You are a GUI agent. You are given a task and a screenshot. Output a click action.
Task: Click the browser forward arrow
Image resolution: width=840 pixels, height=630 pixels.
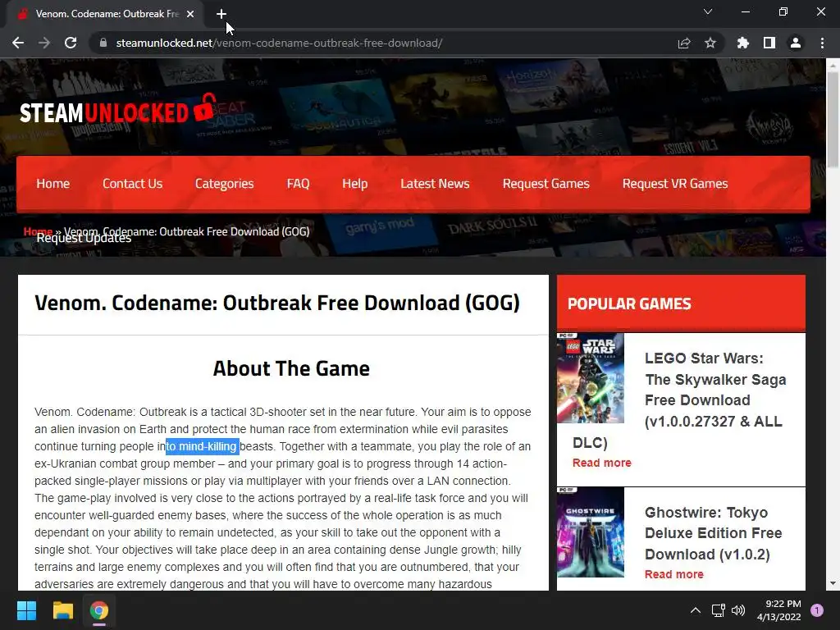(x=44, y=43)
